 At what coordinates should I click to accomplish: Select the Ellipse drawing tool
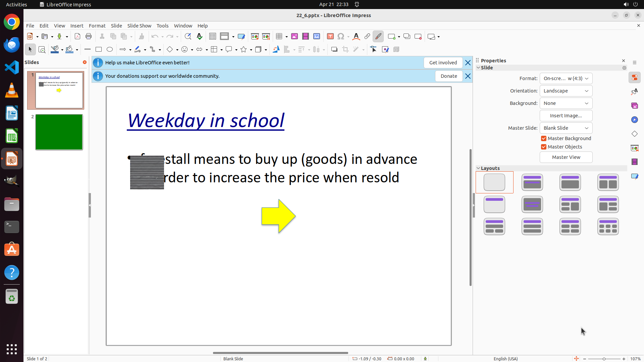(x=110, y=49)
